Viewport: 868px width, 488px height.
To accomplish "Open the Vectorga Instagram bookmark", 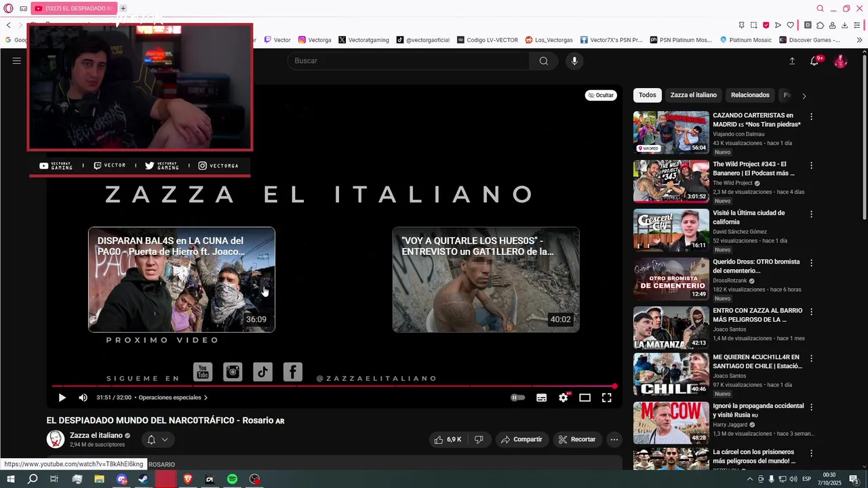I will (x=315, y=40).
